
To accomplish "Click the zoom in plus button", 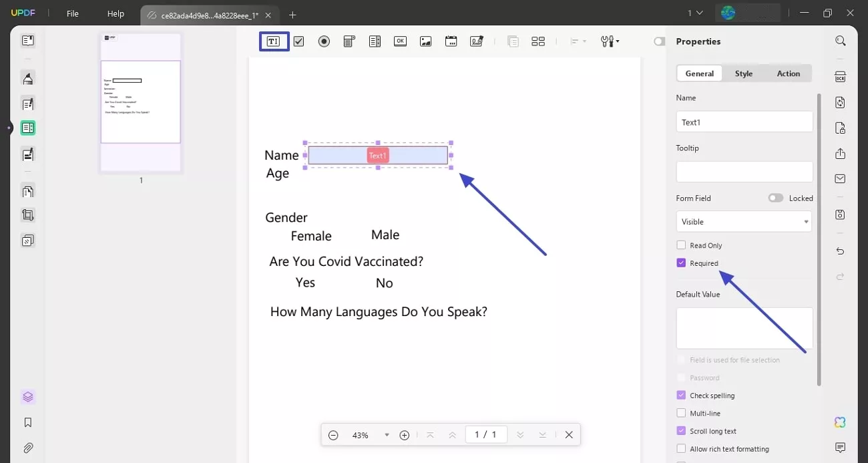I will coord(404,435).
